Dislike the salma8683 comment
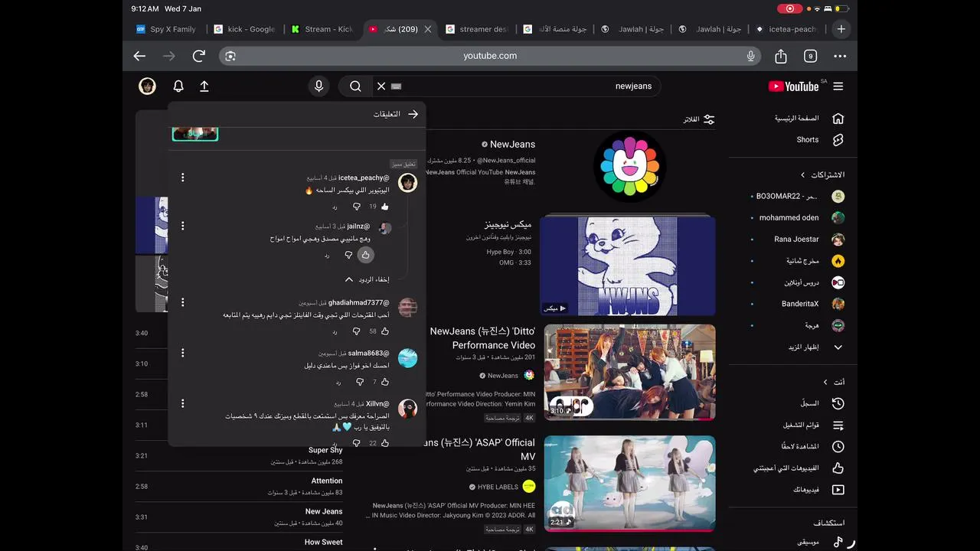Screen dimensions: 980x551 pyautogui.click(x=360, y=382)
